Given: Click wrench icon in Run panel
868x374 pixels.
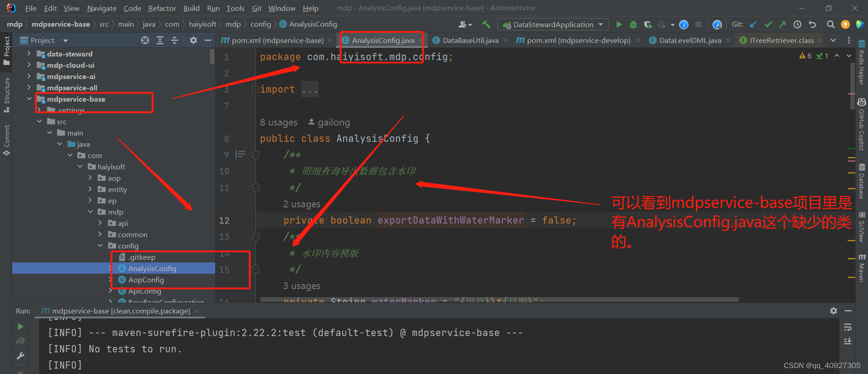Looking at the screenshot, I should [20, 356].
